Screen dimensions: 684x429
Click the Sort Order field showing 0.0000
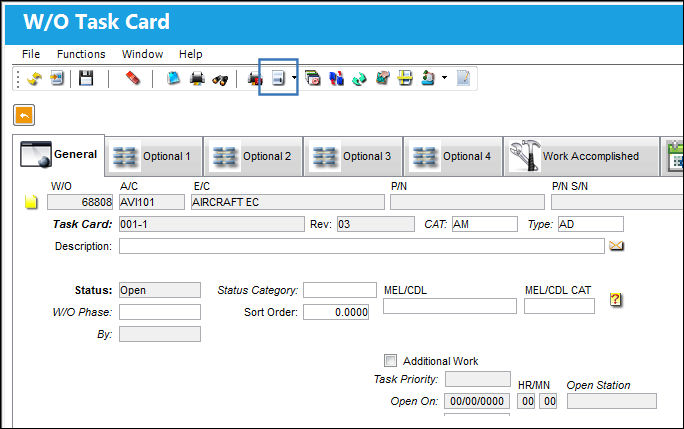point(336,312)
